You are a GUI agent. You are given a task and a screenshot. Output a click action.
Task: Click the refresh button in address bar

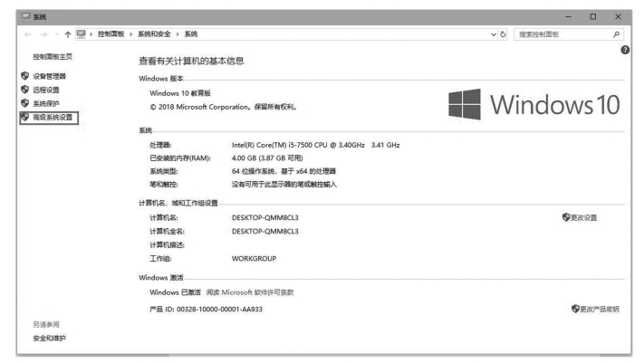(503, 34)
